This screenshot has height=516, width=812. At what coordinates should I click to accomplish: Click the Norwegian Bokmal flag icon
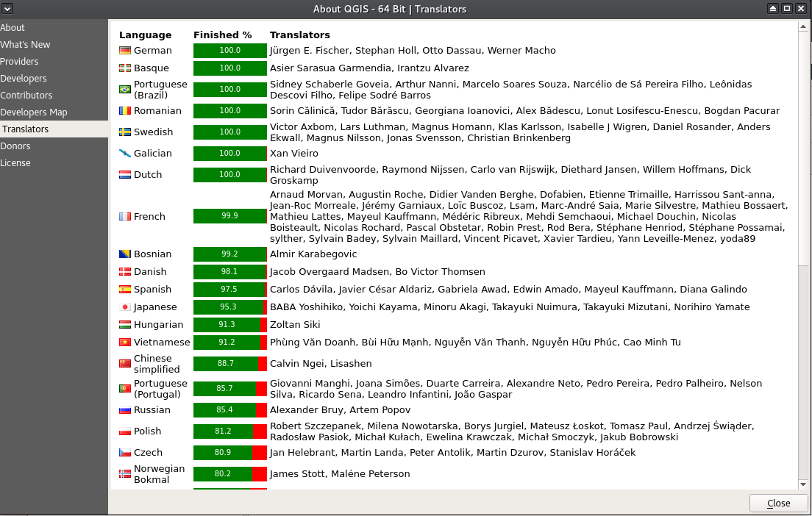(125, 474)
